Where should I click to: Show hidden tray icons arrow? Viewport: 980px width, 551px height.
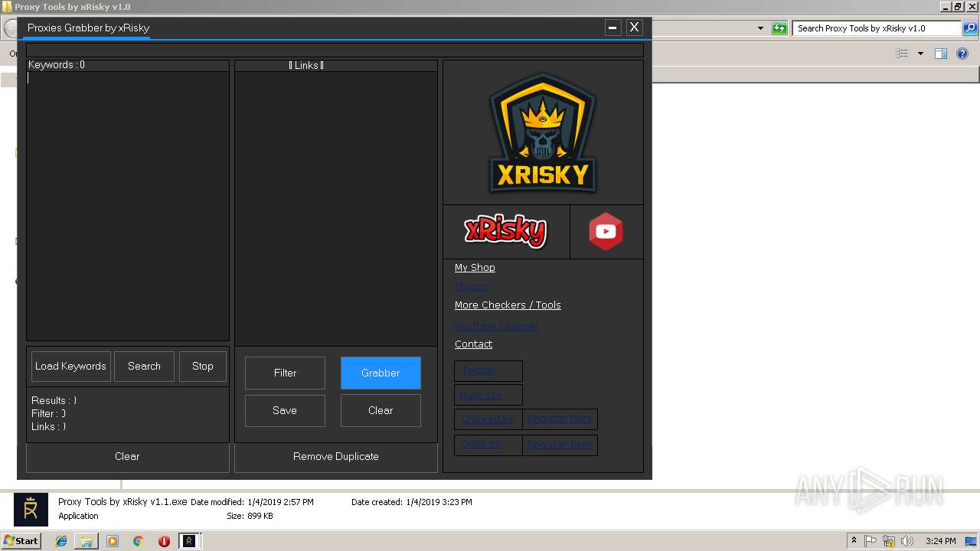coord(854,541)
